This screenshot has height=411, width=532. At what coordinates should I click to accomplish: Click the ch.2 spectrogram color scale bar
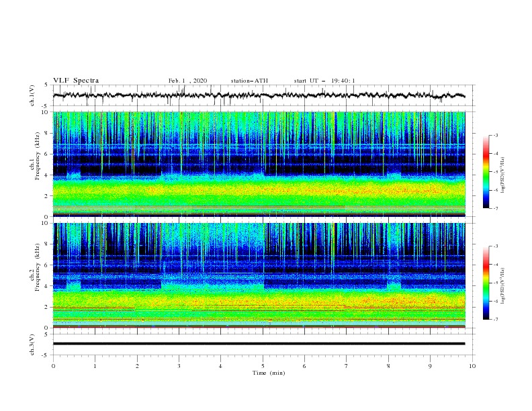point(486,283)
